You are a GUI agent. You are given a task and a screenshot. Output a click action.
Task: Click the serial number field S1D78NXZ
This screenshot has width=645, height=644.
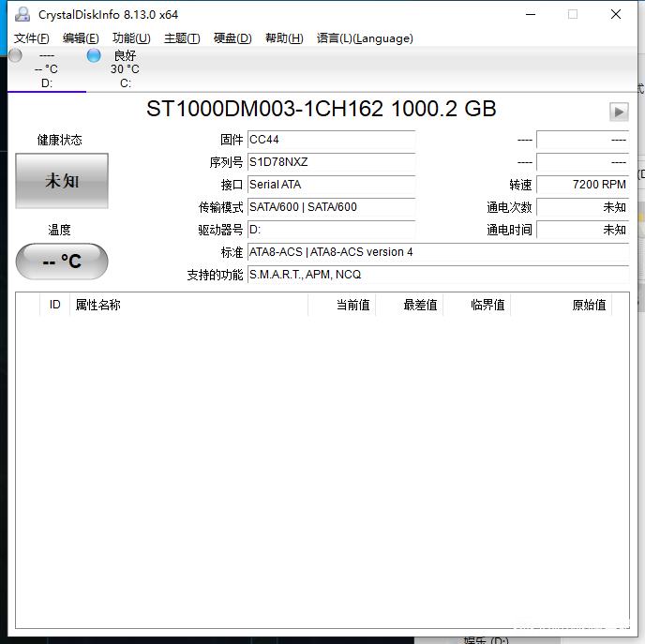click(332, 162)
